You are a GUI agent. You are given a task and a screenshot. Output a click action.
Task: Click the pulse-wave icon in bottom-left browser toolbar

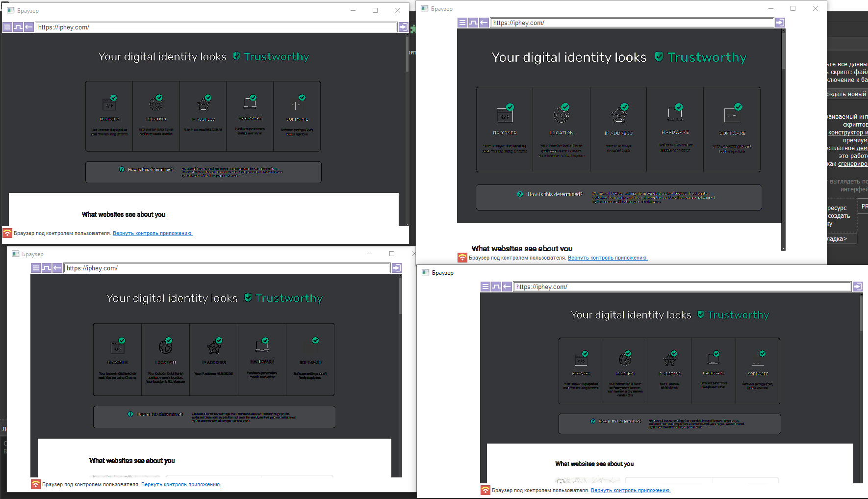(x=47, y=268)
